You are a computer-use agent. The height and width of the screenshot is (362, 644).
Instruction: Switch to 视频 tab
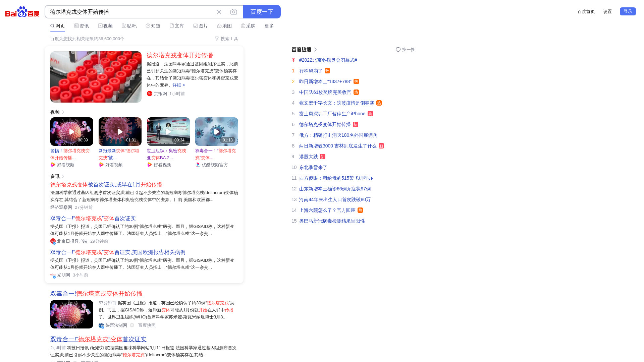tap(105, 26)
